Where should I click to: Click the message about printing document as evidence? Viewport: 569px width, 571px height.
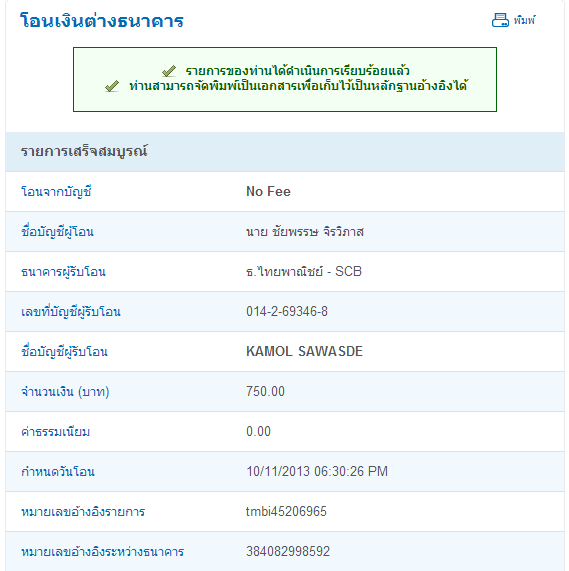pos(298,86)
